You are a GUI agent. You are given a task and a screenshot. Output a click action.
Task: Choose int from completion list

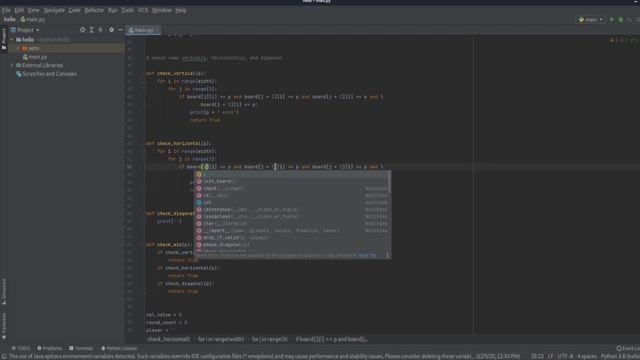tap(293, 202)
